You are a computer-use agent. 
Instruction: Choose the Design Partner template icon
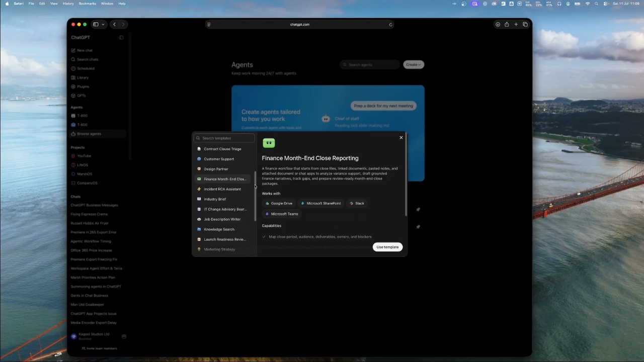pyautogui.click(x=199, y=169)
